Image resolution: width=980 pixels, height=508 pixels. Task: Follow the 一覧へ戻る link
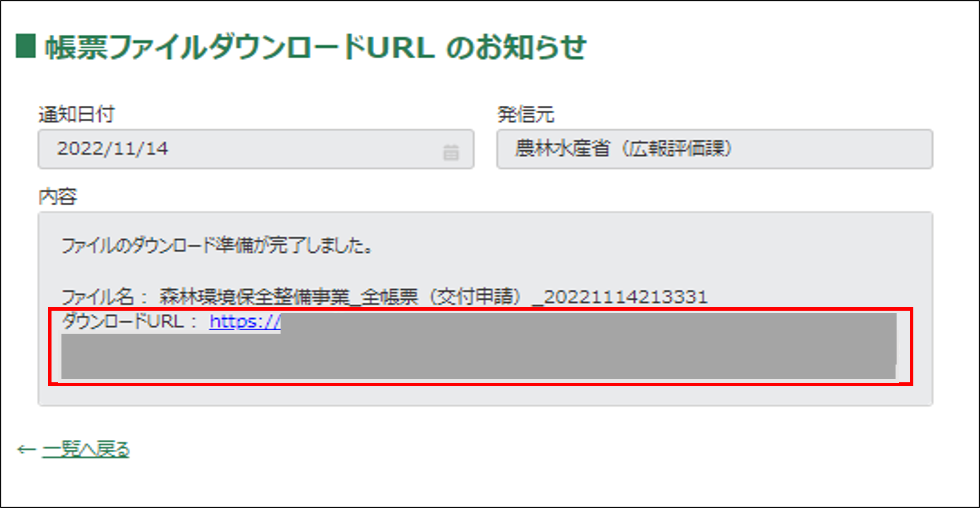(x=86, y=449)
